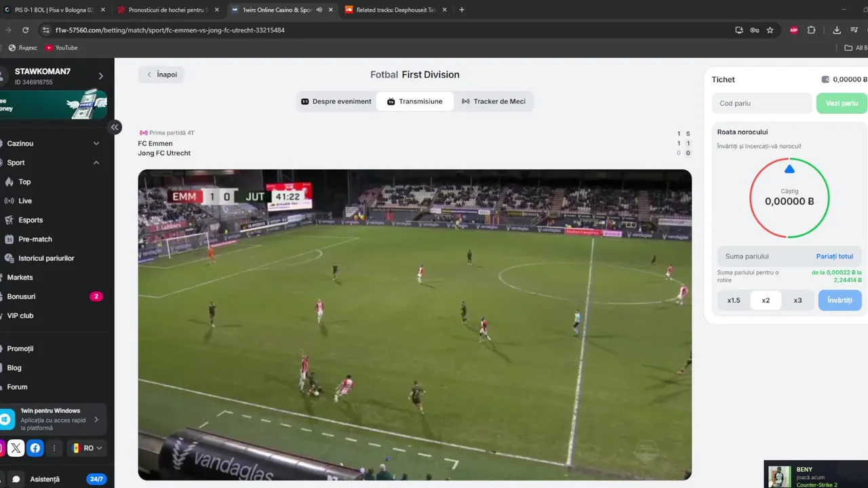Bookmark this page with the star icon
The width and height of the screenshot is (868, 488).
(x=770, y=30)
